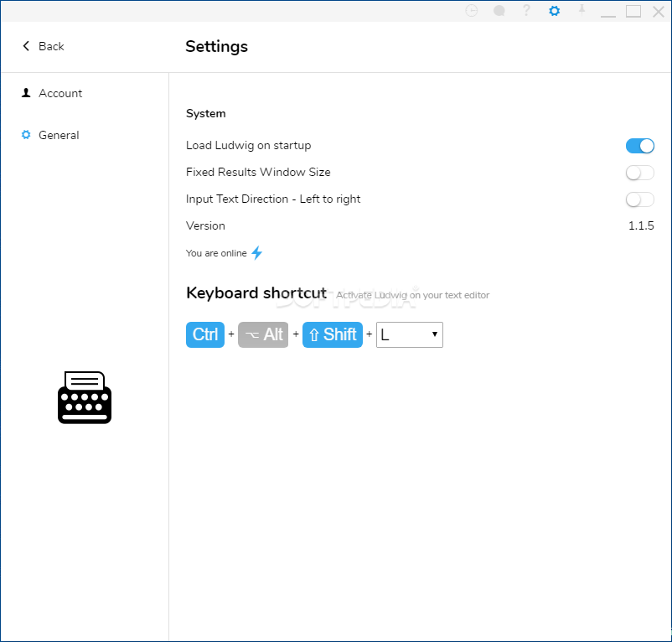Open help question mark icon
This screenshot has width=672, height=642.
tap(526, 10)
